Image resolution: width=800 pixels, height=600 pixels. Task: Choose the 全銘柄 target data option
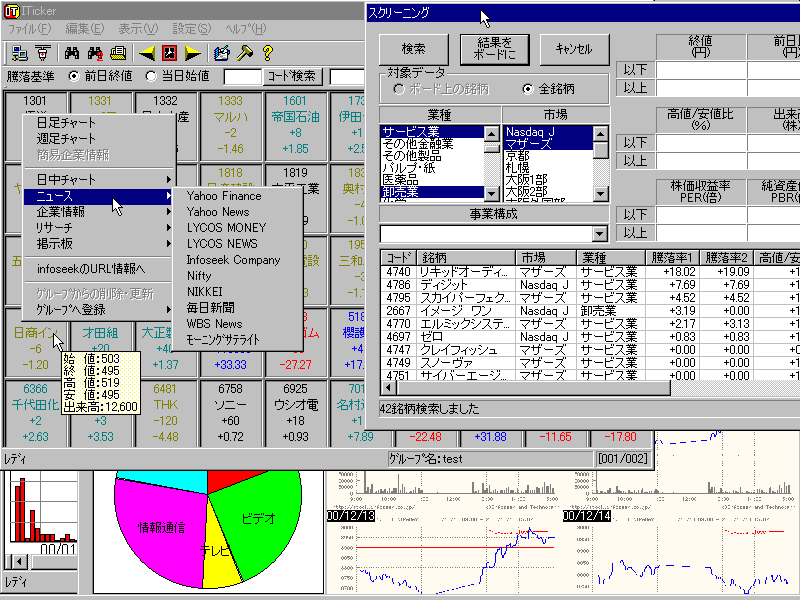(x=528, y=89)
